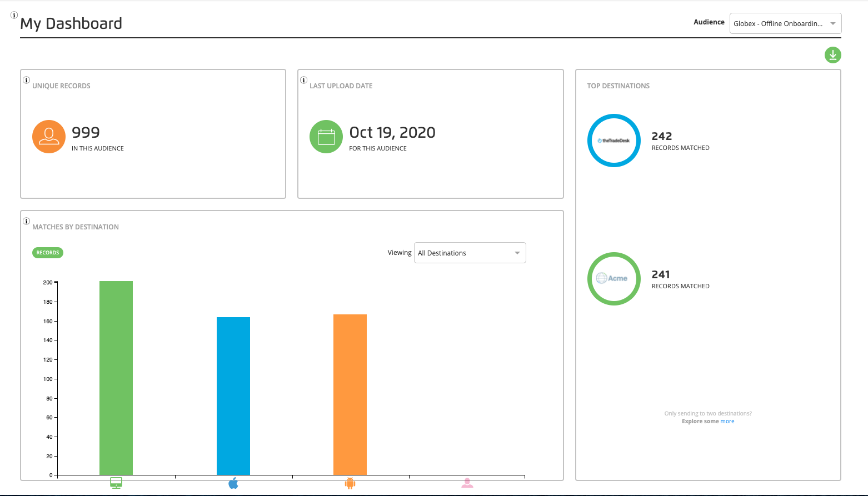Open the Audience dropdown Globex Offline Onboarding
Image resolution: width=868 pixels, height=496 pixels.
[785, 23]
